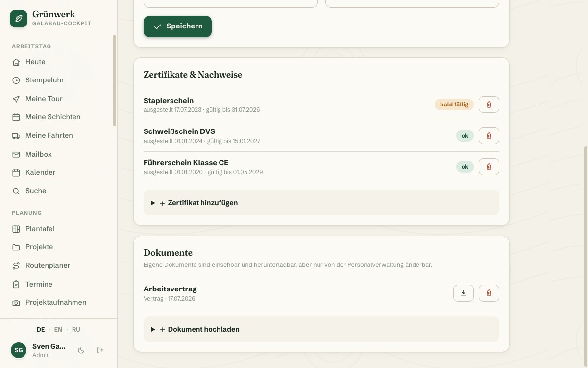The image size is (588, 368).
Task: Save changes with the Speichern button
Action: [177, 26]
